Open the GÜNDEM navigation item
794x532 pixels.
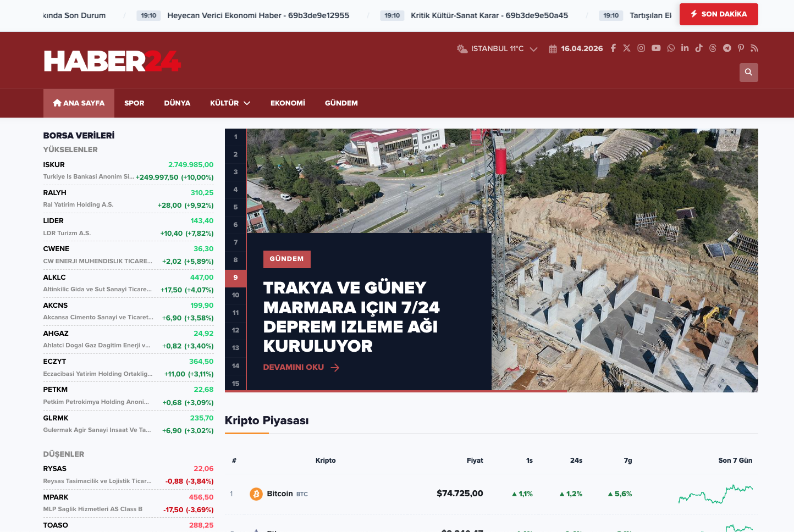pyautogui.click(x=341, y=103)
